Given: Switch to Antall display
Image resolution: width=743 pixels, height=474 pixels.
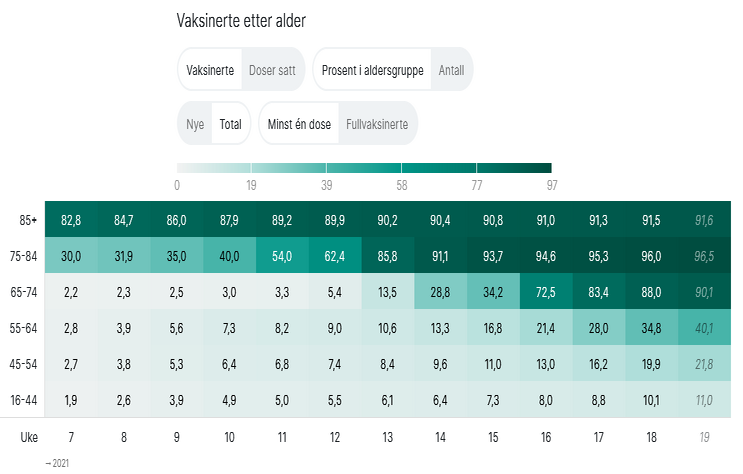Looking at the screenshot, I should (452, 71).
